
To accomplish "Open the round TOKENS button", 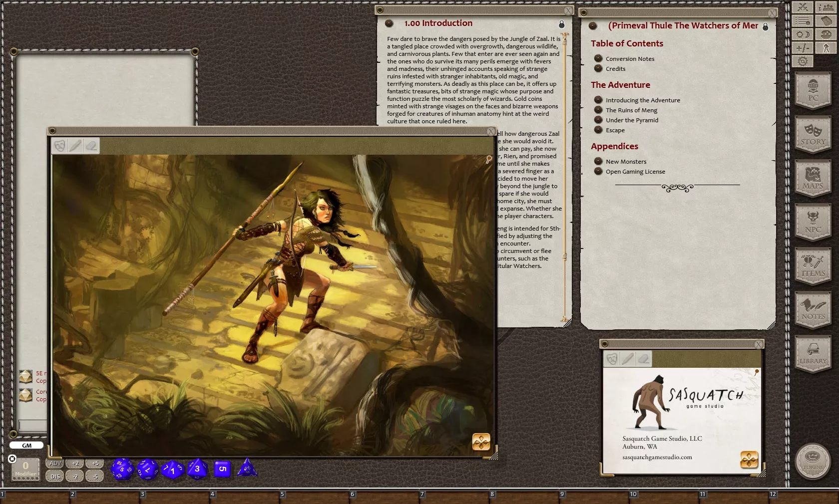I will pos(813,461).
